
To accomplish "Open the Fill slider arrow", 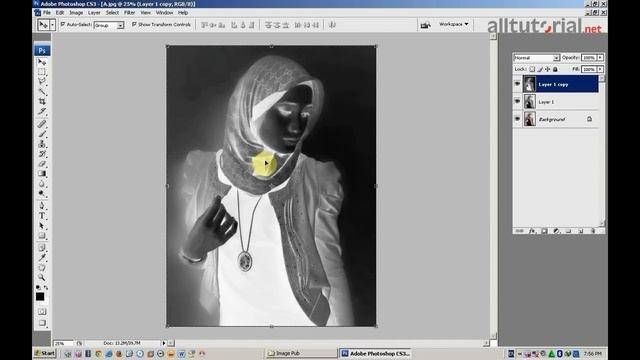I will 600,69.
